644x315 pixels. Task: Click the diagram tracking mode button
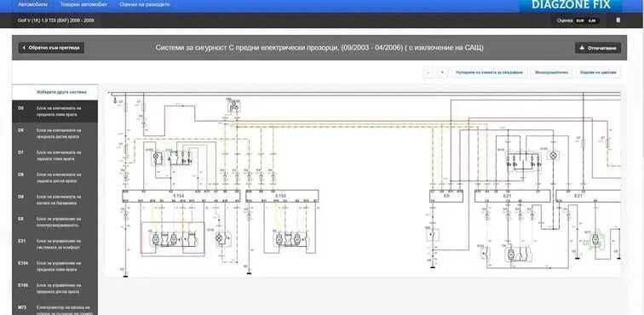[490, 72]
